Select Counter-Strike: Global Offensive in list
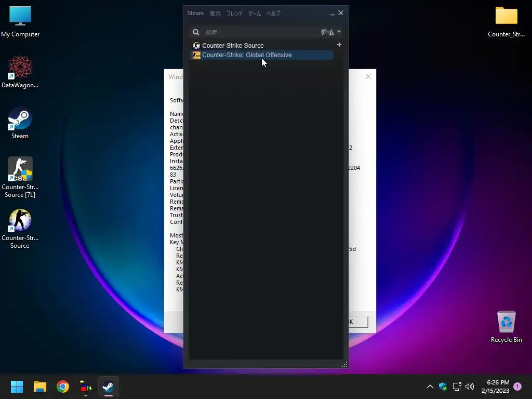This screenshot has width=532, height=399. coord(261,55)
